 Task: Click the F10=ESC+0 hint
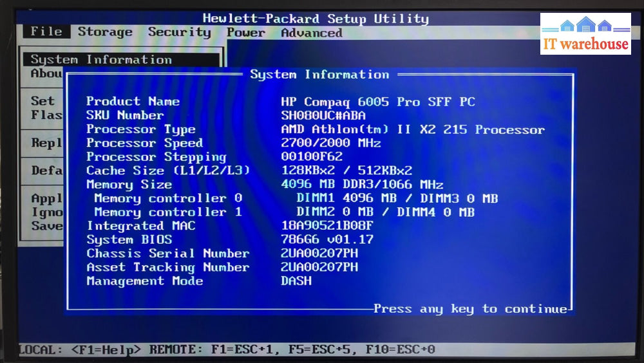(x=401, y=350)
